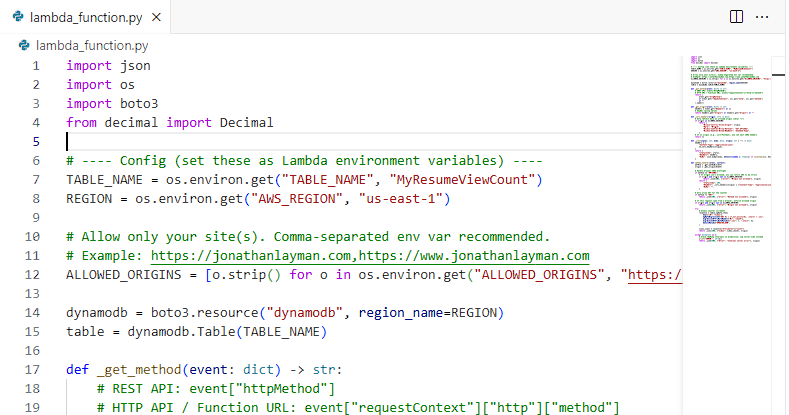Click the split editor icon
789x415 pixels.
[736, 17]
